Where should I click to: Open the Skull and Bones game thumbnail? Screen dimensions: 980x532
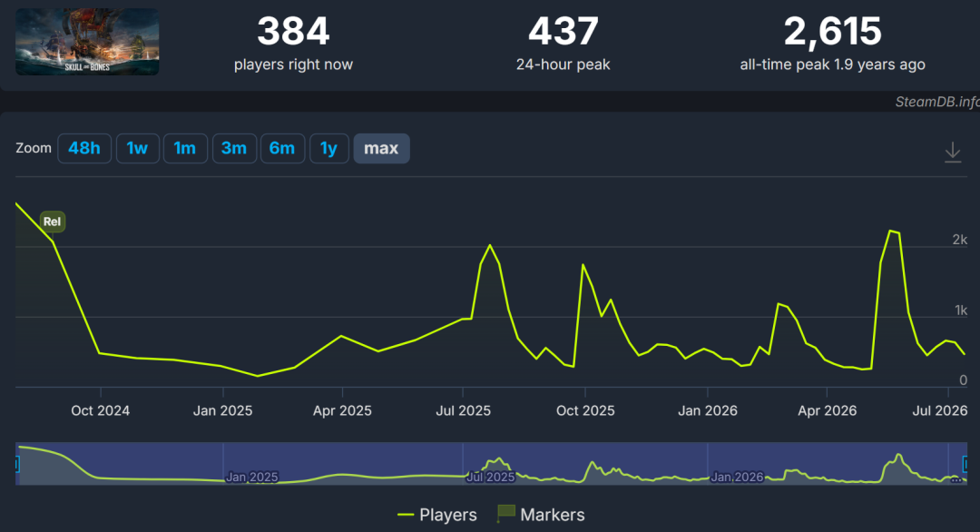(x=87, y=42)
